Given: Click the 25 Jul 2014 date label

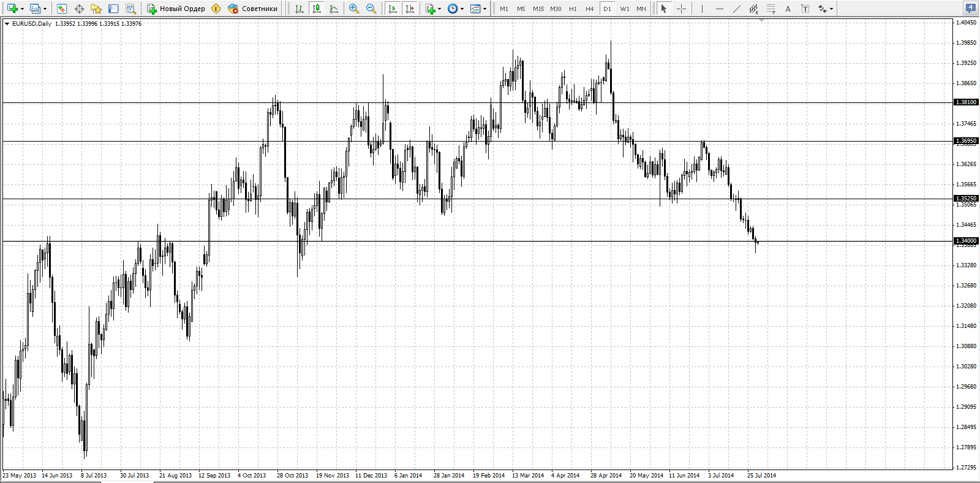Looking at the screenshot, I should pyautogui.click(x=761, y=476).
